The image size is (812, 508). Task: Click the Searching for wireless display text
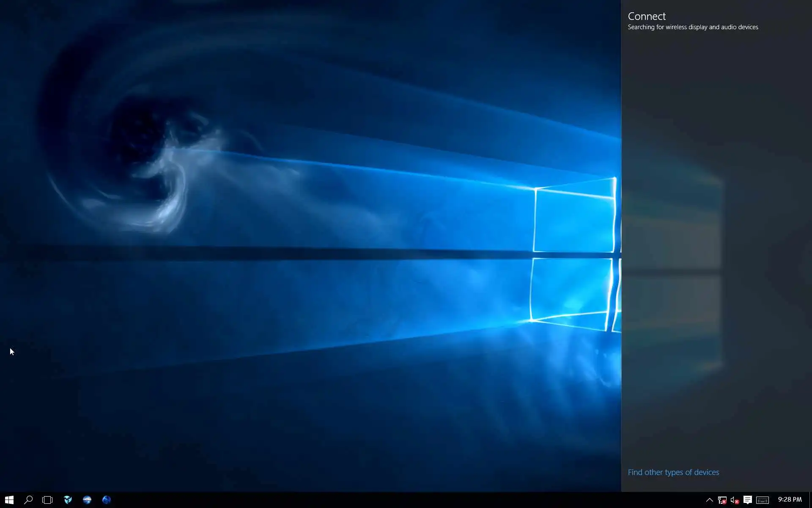tap(693, 27)
